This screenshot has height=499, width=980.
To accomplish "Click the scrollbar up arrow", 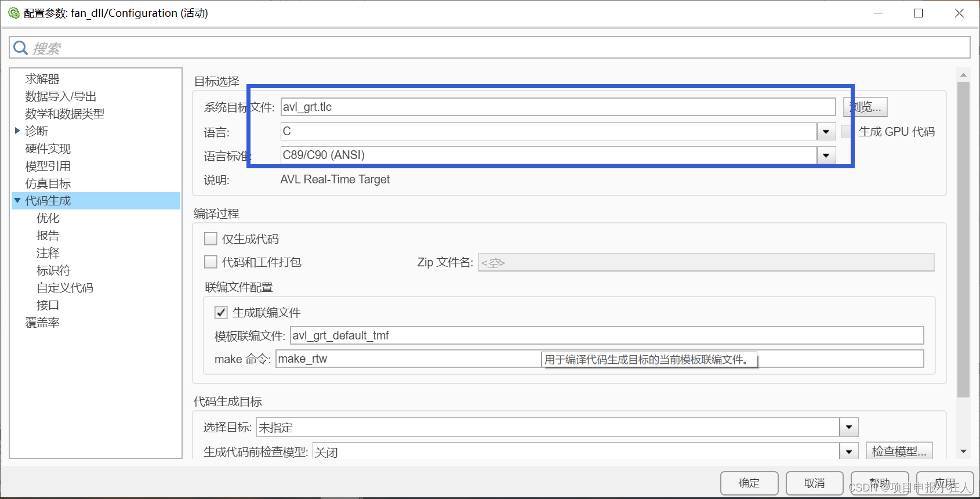I will click(x=963, y=75).
